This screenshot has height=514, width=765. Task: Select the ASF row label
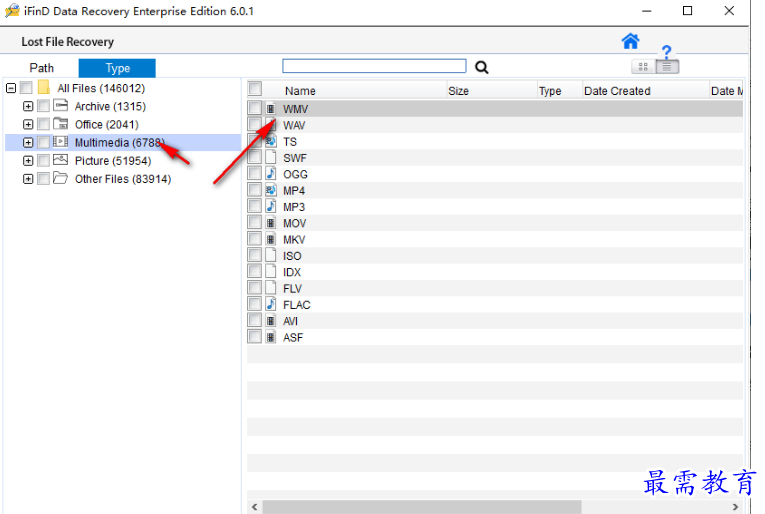point(293,337)
